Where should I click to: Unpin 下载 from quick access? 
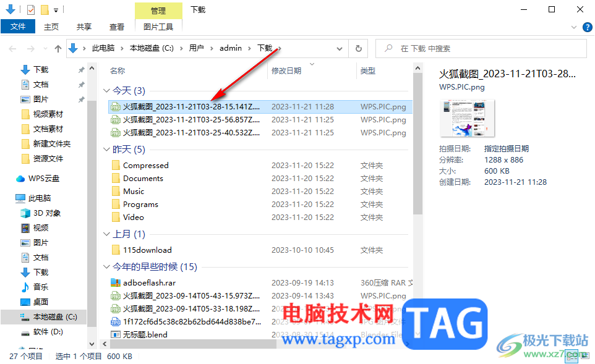pyautogui.click(x=80, y=69)
